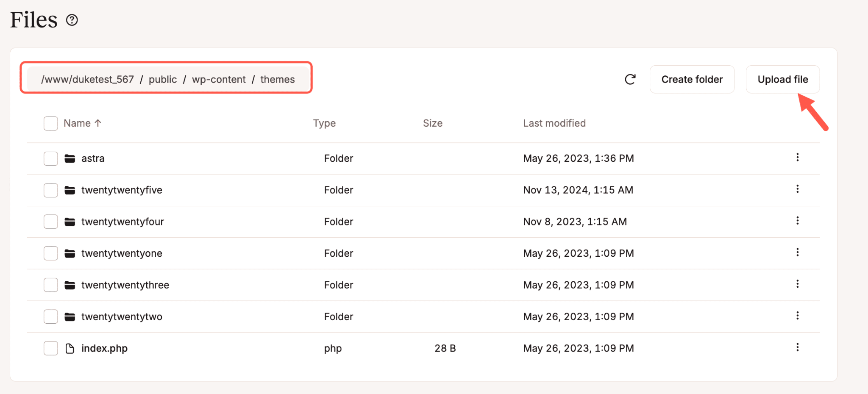Check the twentytwentythree folder checkbox
Screen dimensions: 868x394
point(51,285)
